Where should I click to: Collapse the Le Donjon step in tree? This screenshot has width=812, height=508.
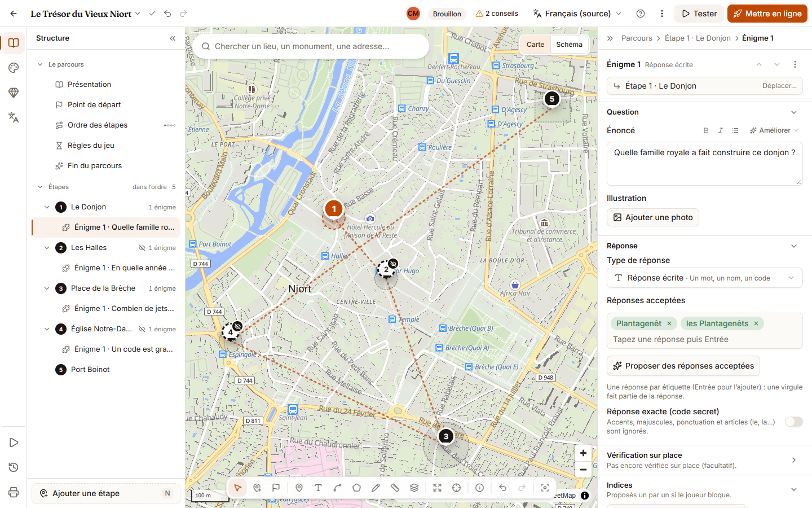tap(47, 207)
